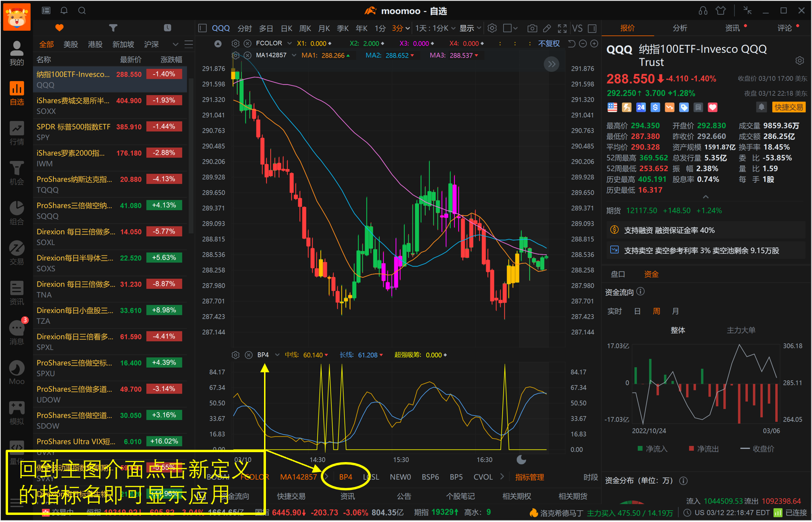The width and height of the screenshot is (812, 522).
Task: Select the 港股 watchlist tab
Action: pyautogui.click(x=95, y=44)
